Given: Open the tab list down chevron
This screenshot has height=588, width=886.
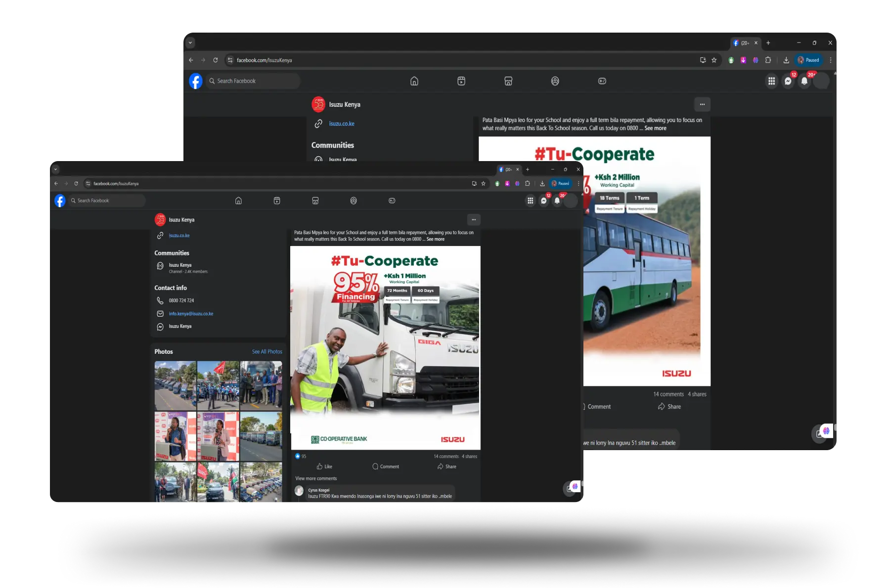Looking at the screenshot, I should tap(55, 169).
